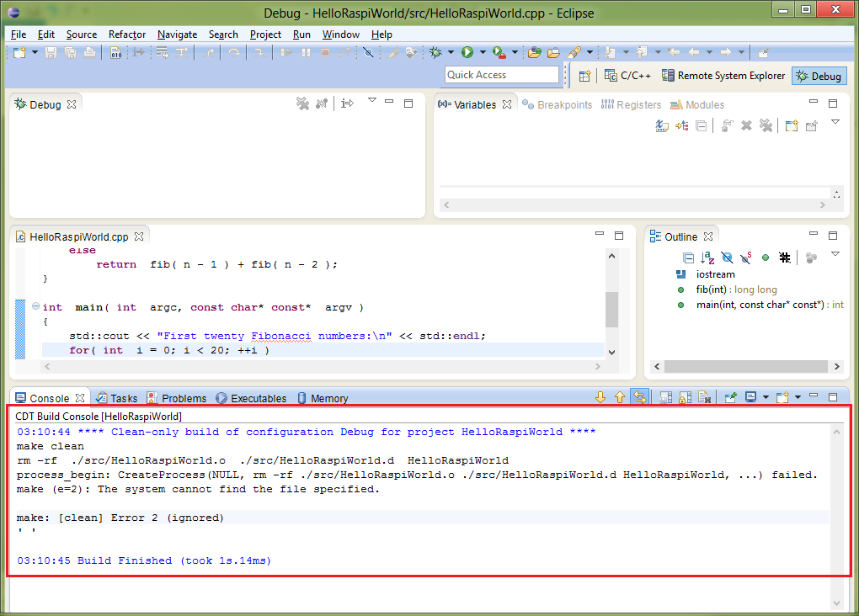The image size is (859, 616).
Task: Click the Suspend pause toolbar icon
Action: [306, 52]
